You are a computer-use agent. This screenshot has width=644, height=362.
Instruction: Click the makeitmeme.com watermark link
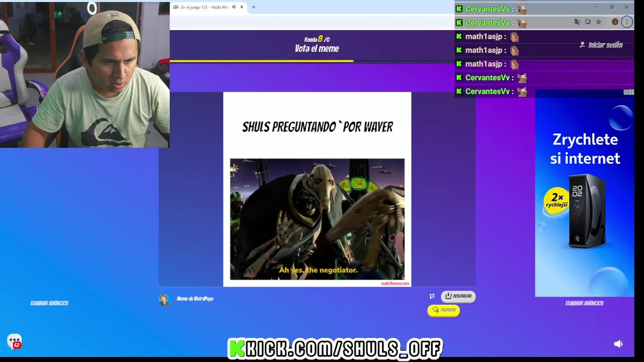pyautogui.click(x=395, y=284)
